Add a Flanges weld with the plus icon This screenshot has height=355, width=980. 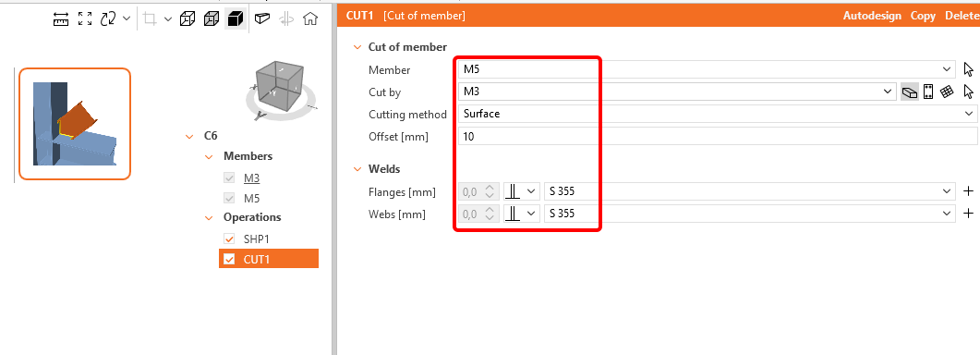tap(968, 191)
